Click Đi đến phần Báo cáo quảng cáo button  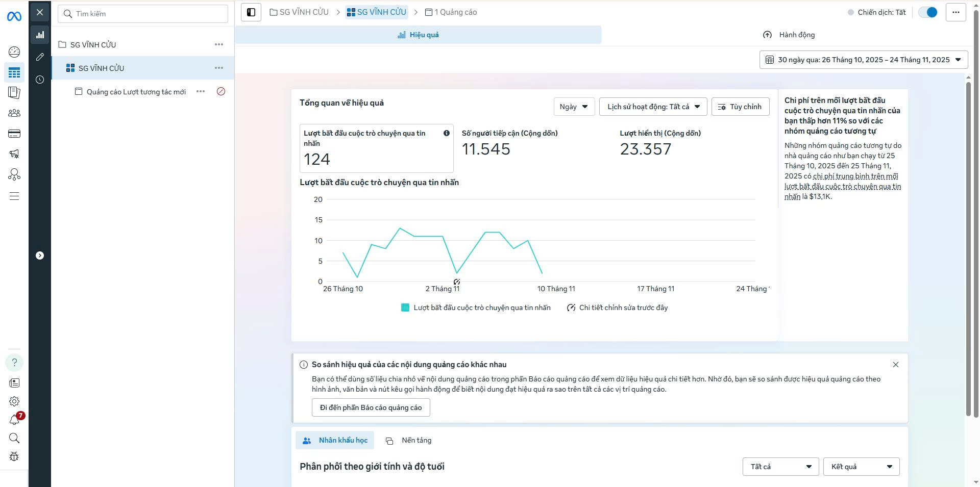coord(371,407)
